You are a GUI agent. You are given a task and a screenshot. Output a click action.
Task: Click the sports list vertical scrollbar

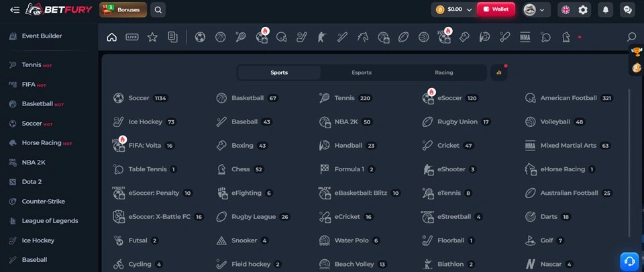point(629,163)
